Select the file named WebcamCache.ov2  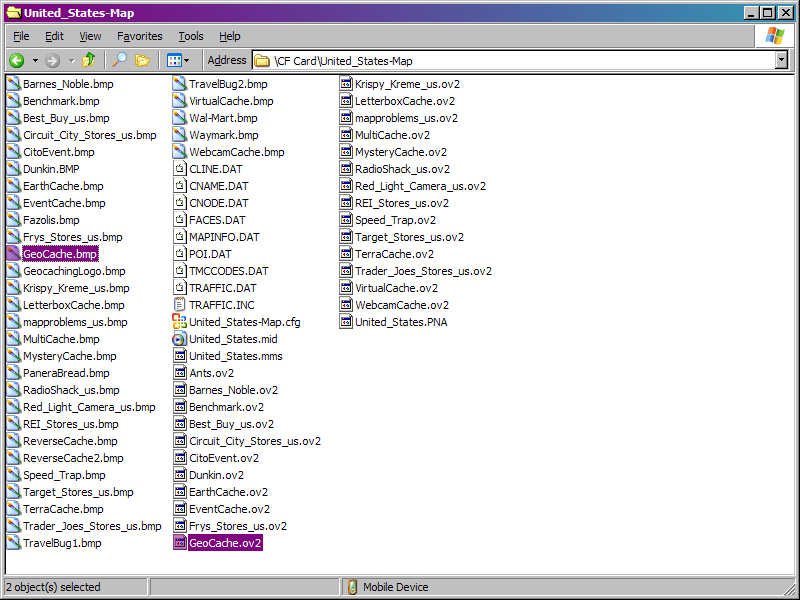[x=402, y=305]
